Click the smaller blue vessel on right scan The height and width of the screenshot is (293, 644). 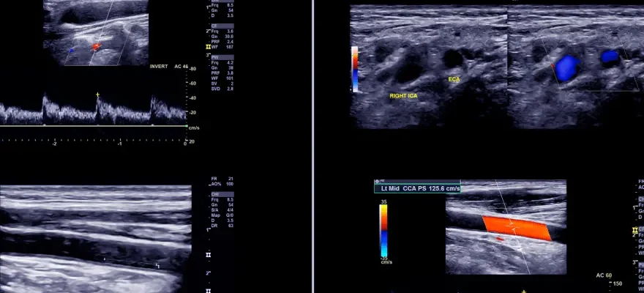coord(609,56)
